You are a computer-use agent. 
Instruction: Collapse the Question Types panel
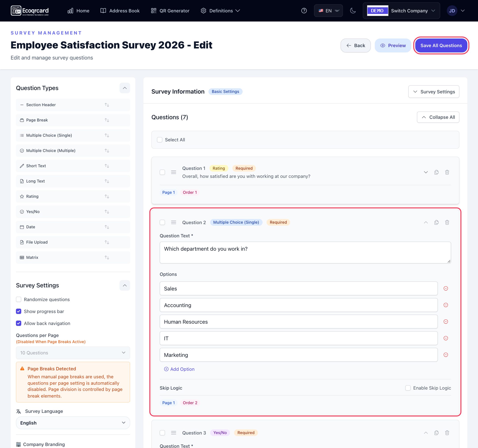tap(125, 88)
